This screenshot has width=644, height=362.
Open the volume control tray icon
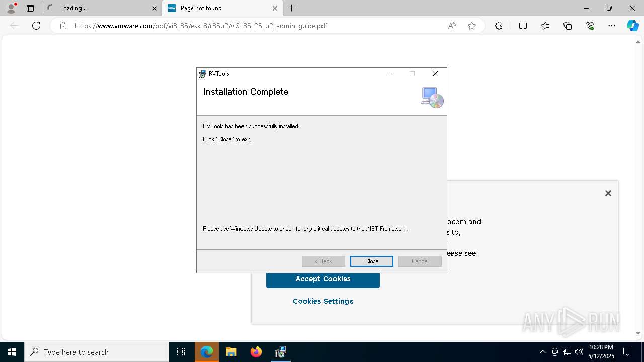click(579, 352)
